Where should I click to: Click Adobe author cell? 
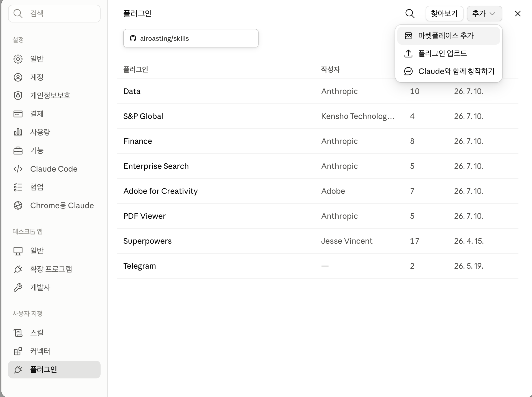coord(333,191)
